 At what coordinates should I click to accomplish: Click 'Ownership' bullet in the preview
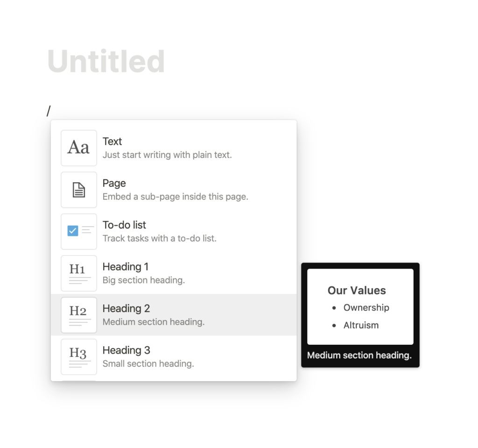(x=366, y=307)
